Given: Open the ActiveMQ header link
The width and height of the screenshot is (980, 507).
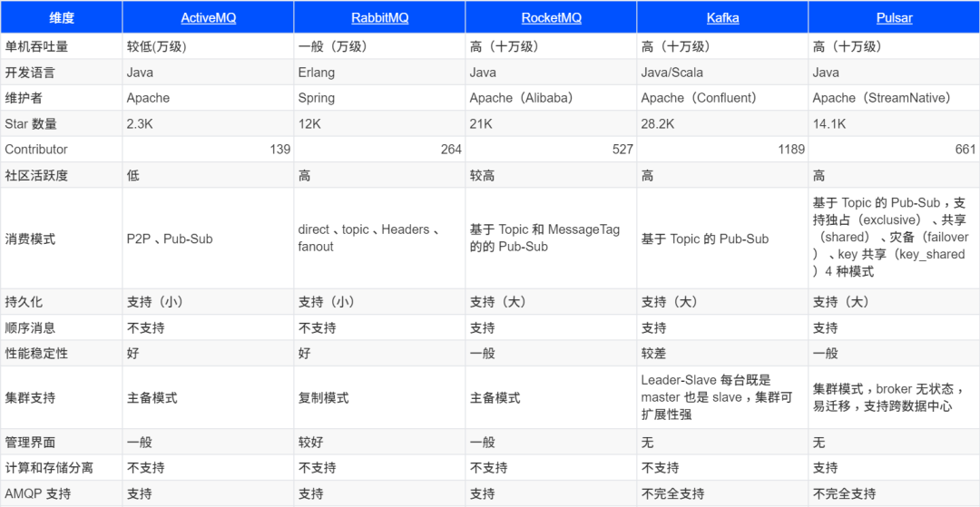Looking at the screenshot, I should (208, 17).
